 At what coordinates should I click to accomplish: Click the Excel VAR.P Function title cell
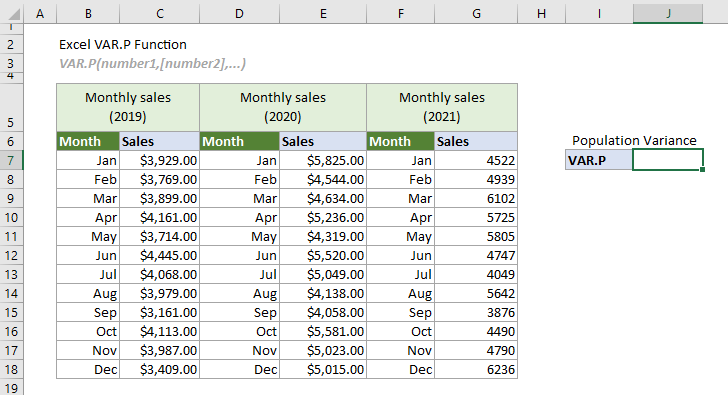(123, 45)
